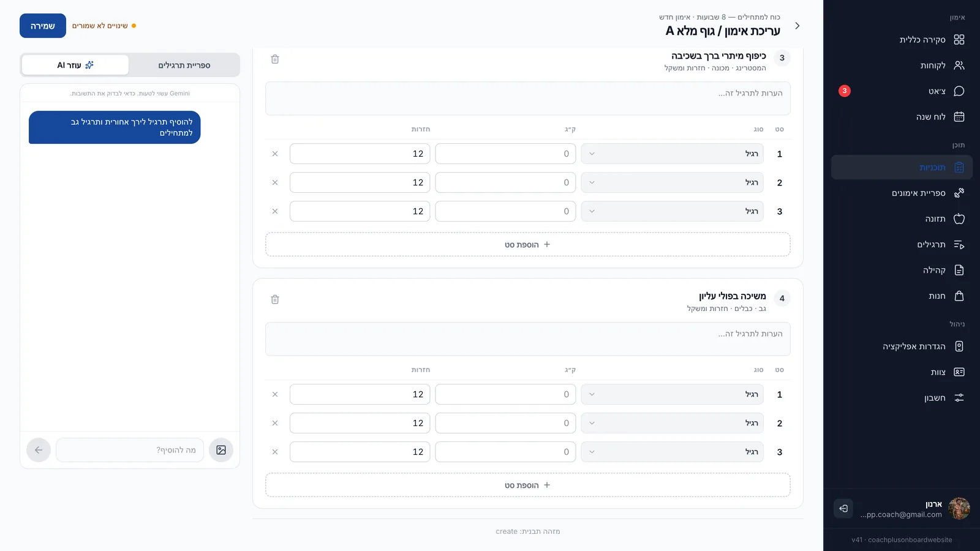Open ספריית אימונים workout library icon
Viewport: 980px width, 551px height.
click(959, 193)
